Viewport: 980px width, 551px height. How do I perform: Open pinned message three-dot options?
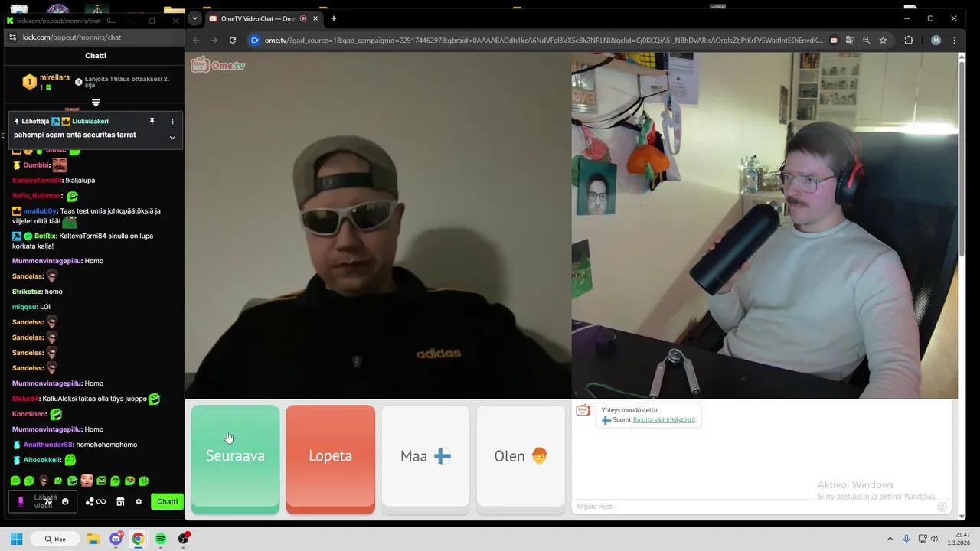click(x=172, y=121)
